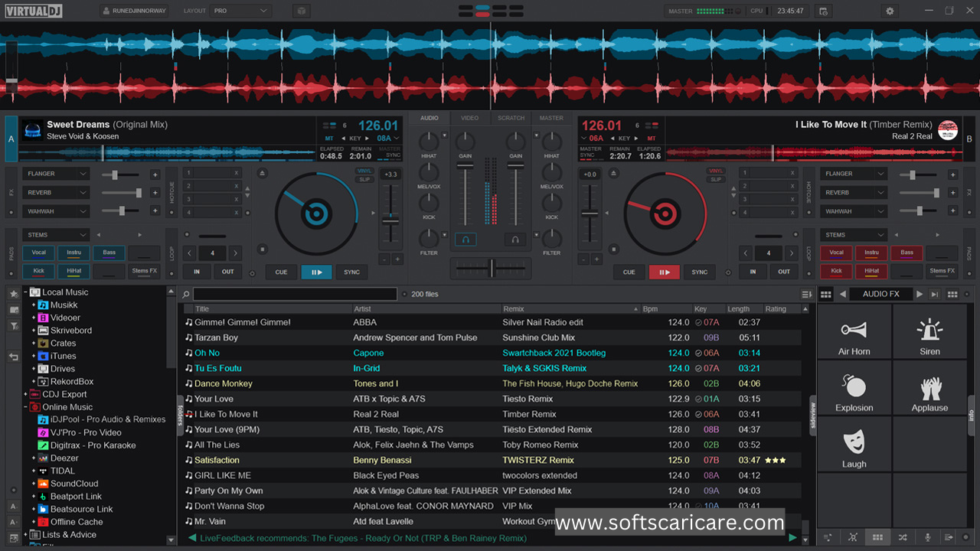Previous sampler bank arrow beside AUDIO FX
This screenshot has height=551, width=980.
(x=843, y=294)
